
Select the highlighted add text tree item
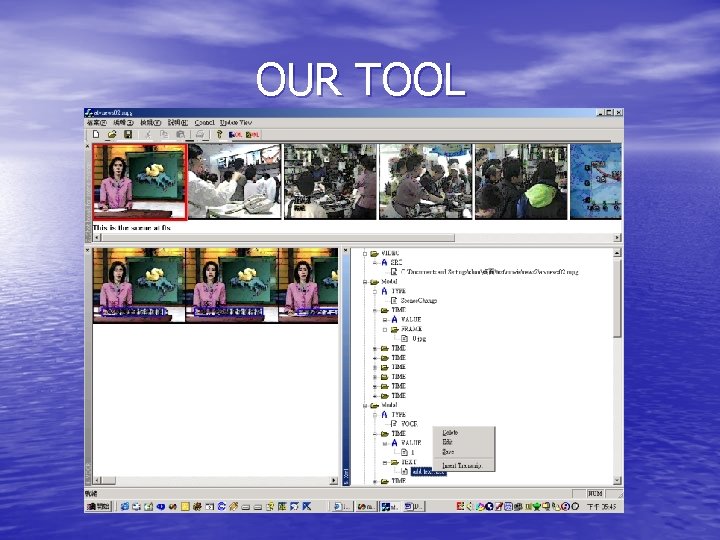428,472
